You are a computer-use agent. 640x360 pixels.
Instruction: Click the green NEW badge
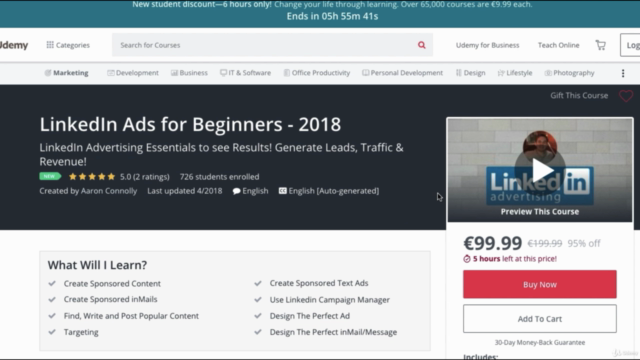tap(50, 176)
